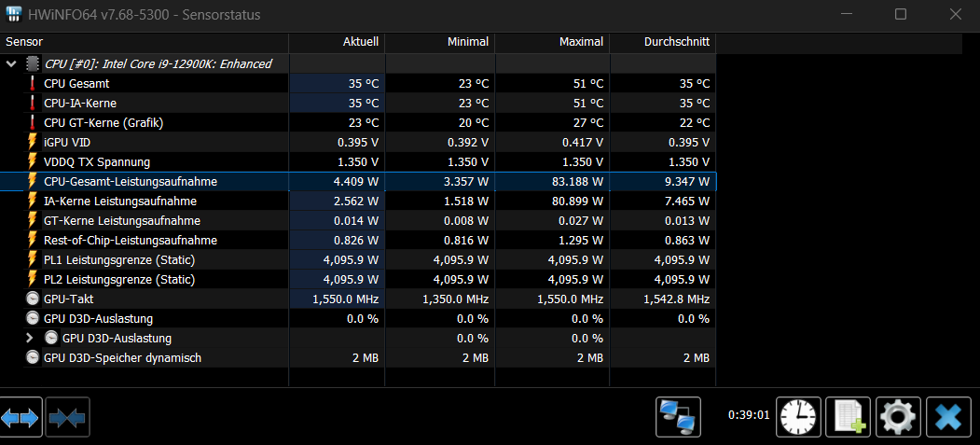
Task: Select the VDDQ TX Spannung row label
Action: [x=97, y=162]
